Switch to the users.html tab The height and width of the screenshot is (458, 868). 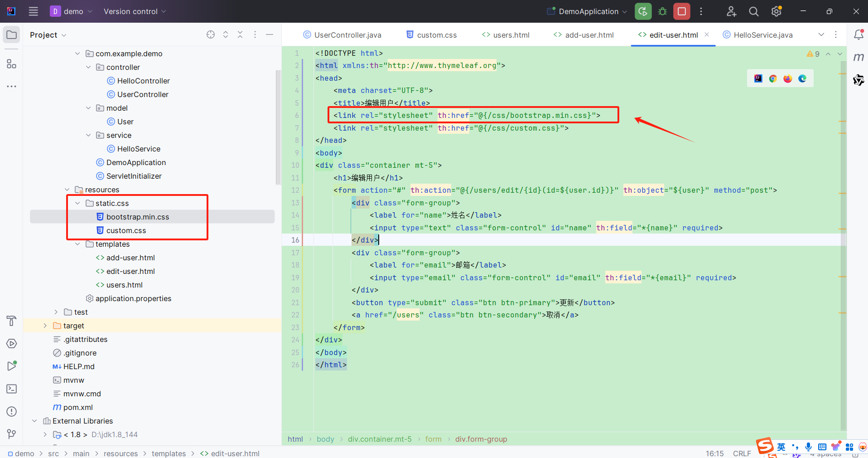(506, 34)
